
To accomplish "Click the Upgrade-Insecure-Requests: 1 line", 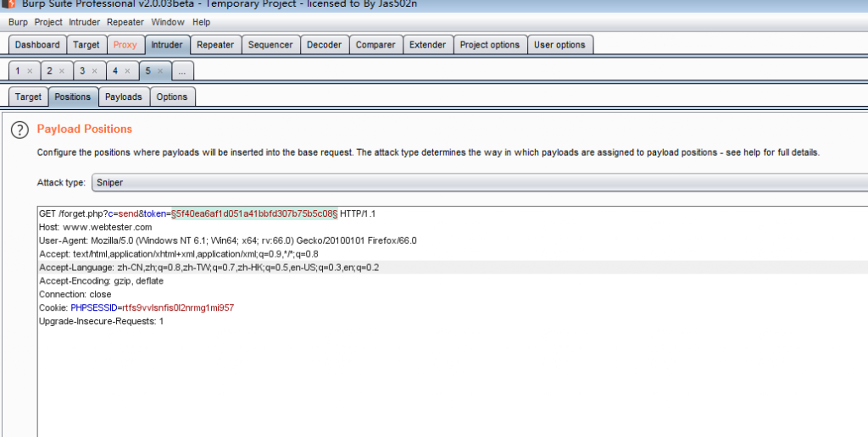I will (102, 321).
